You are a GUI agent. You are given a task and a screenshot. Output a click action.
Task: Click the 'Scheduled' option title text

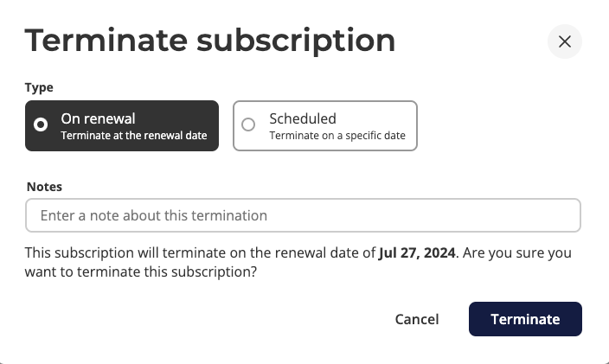click(303, 118)
